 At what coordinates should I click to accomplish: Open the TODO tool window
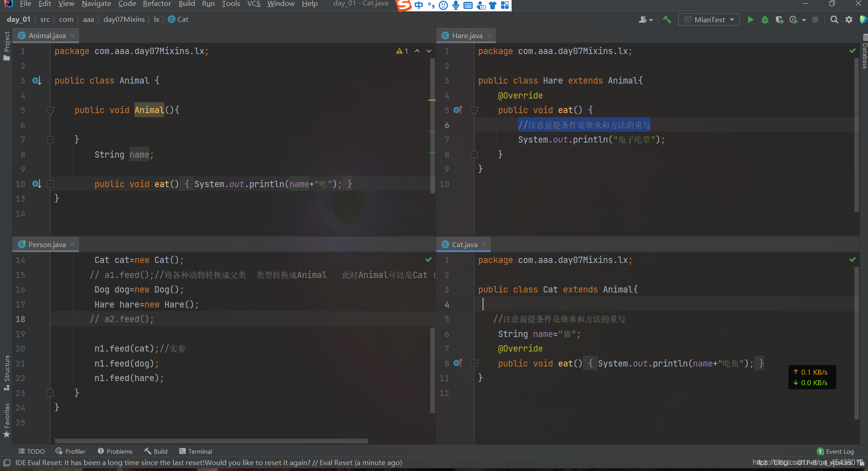31,451
